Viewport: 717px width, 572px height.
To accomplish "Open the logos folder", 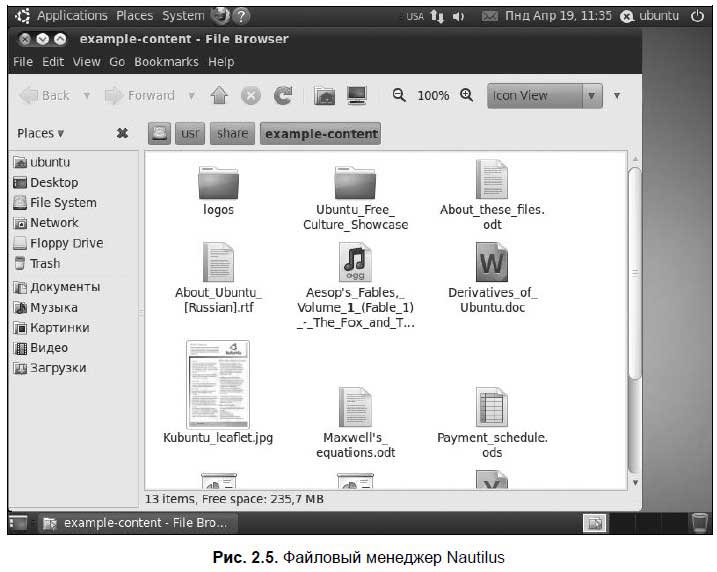I will tap(218, 191).
